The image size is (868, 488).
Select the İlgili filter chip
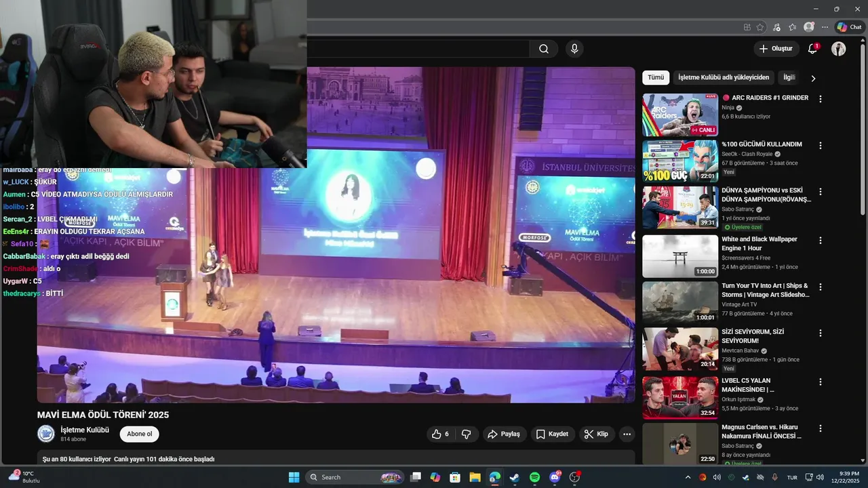(x=789, y=77)
